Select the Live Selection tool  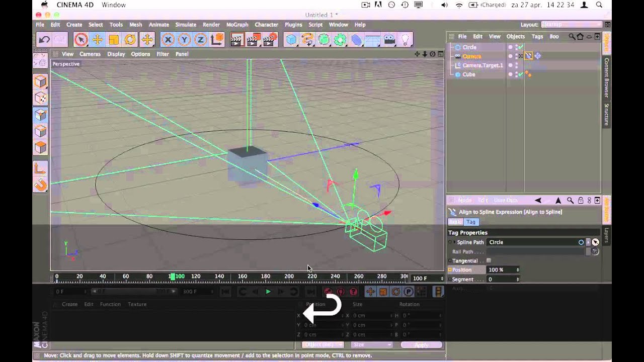coord(80,40)
